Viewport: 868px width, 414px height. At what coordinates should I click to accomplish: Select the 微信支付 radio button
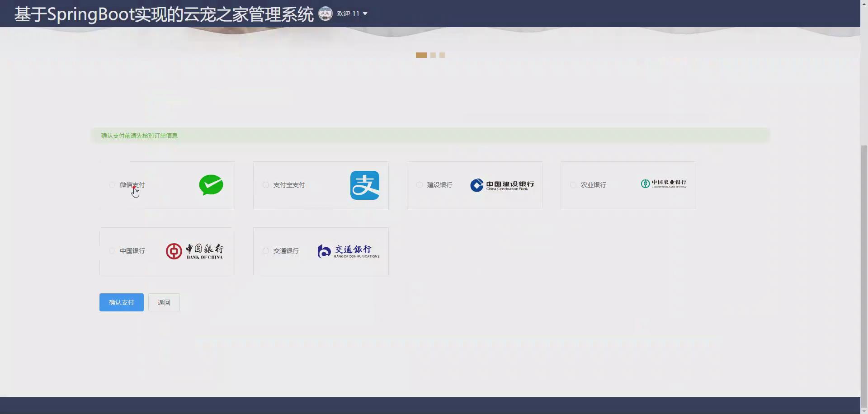point(112,185)
